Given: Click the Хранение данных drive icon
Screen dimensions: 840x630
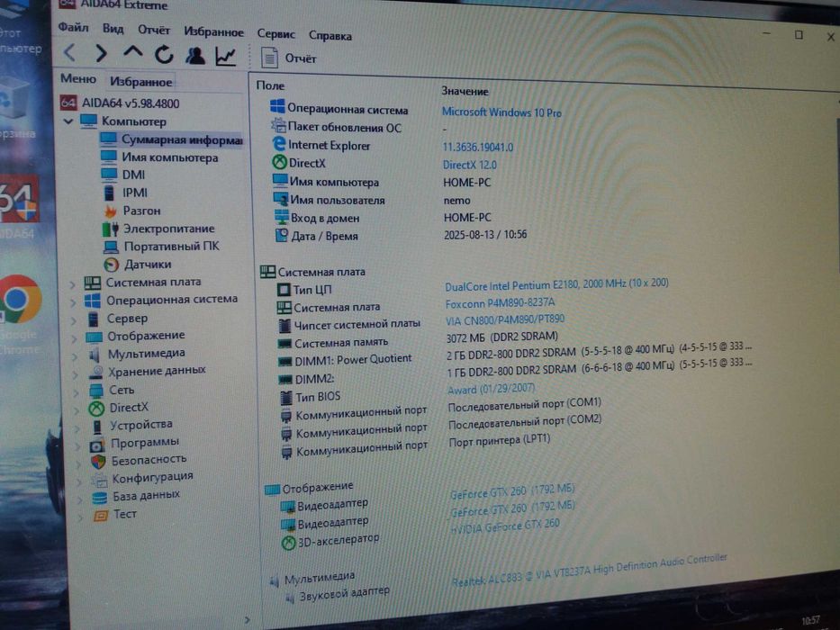Looking at the screenshot, I should pyautogui.click(x=96, y=373).
